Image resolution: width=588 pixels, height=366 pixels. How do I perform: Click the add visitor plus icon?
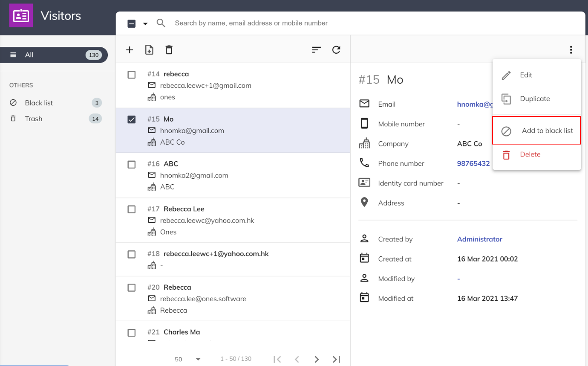tap(129, 50)
